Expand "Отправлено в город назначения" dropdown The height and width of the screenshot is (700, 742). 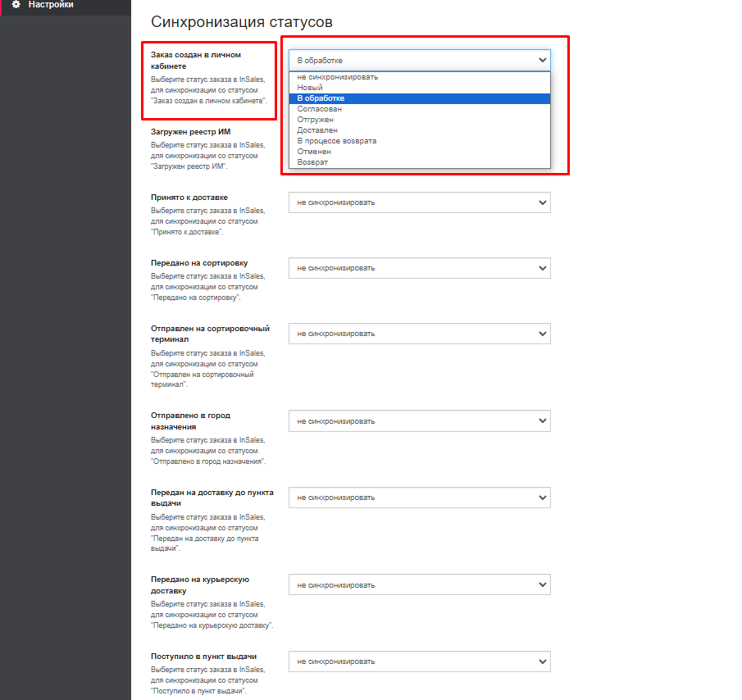tap(419, 421)
